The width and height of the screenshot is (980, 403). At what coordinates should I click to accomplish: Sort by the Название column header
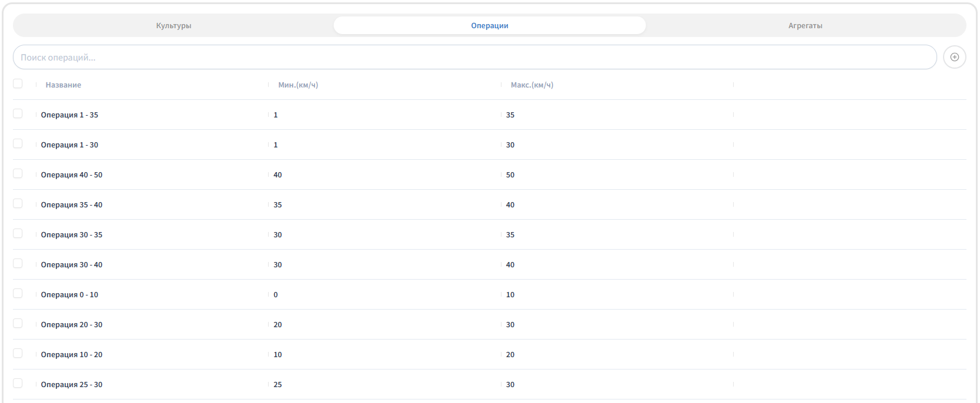(x=63, y=85)
